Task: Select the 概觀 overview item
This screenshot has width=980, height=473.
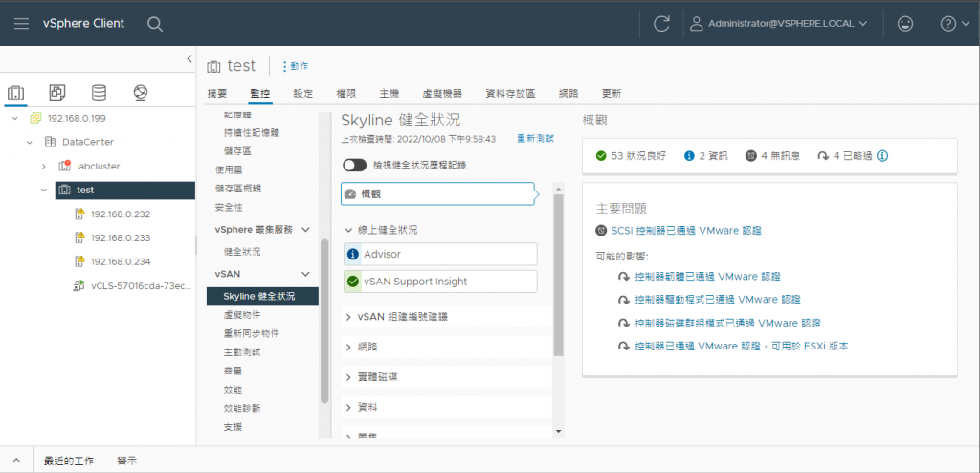Action: click(437, 194)
